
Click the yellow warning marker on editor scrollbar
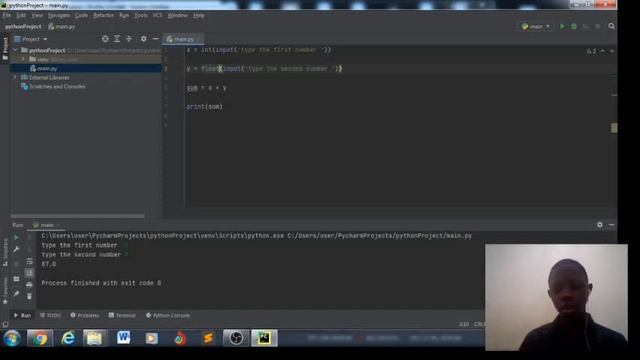coord(614,128)
